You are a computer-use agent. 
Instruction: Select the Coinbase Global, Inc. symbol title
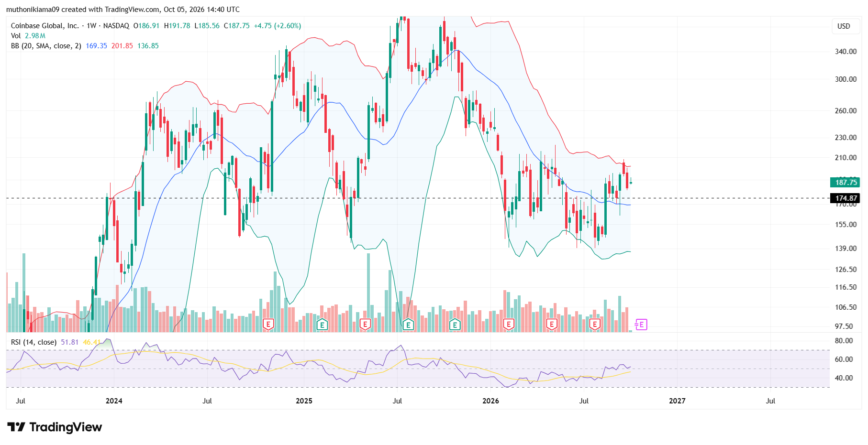point(45,26)
